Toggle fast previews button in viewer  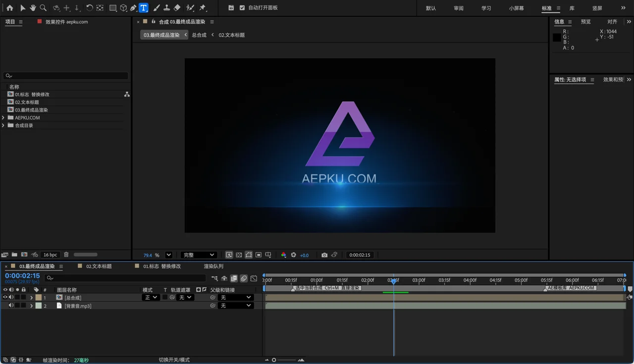point(229,255)
